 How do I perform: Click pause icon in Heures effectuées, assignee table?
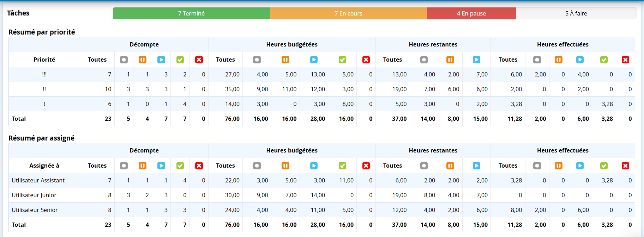tap(559, 166)
